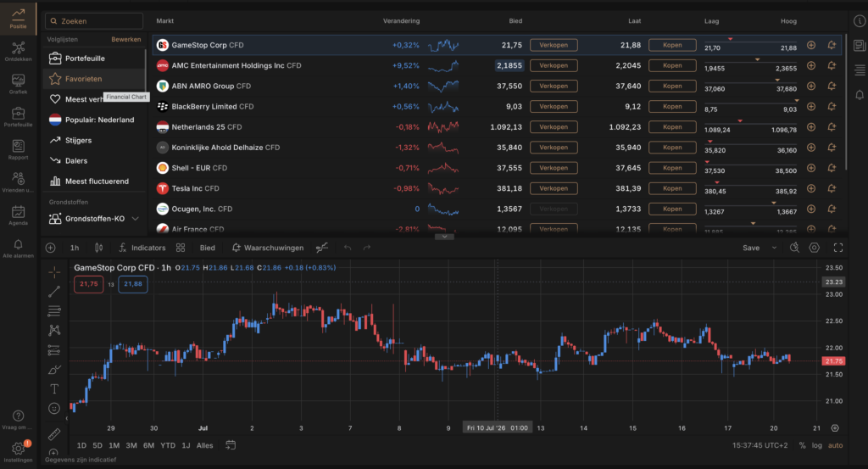This screenshot has width=868, height=469.
Task: Open the Favorieten watchlist
Action: 94,79
